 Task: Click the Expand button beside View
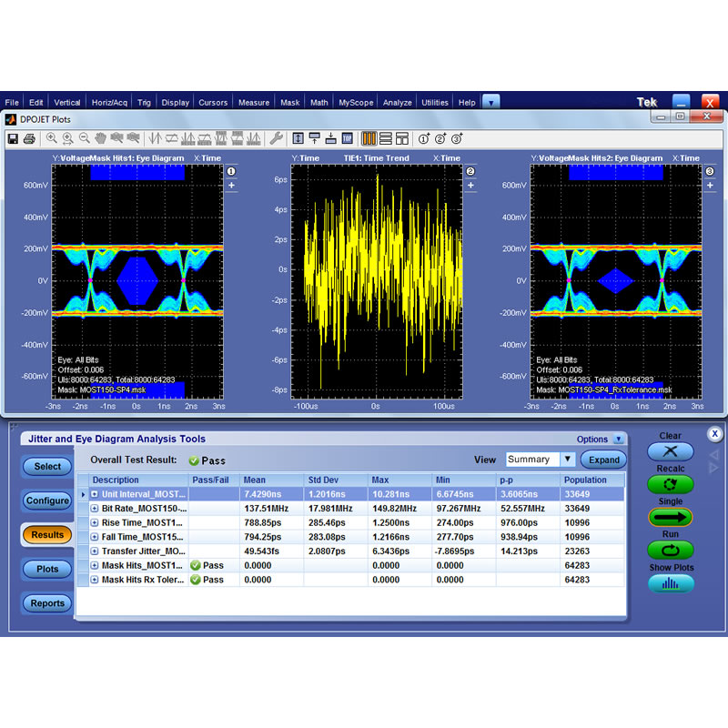(x=603, y=460)
